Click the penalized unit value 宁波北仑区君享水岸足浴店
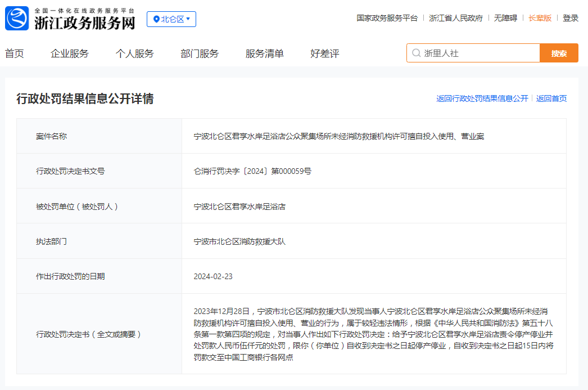The image size is (588, 390). [239, 207]
